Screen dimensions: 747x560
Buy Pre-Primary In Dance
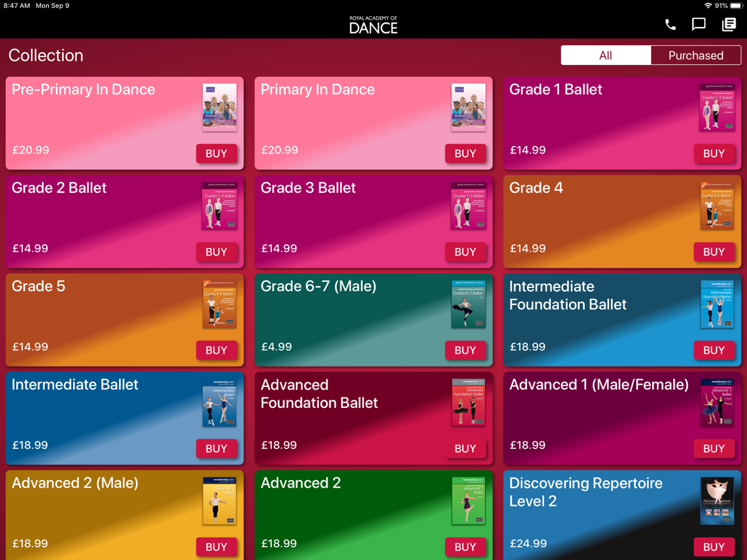pyautogui.click(x=217, y=154)
